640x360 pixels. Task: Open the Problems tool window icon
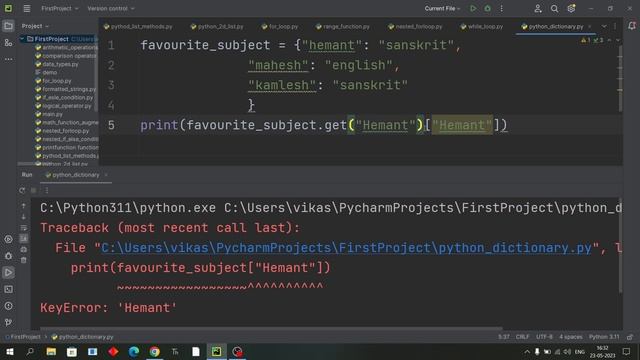[8, 306]
